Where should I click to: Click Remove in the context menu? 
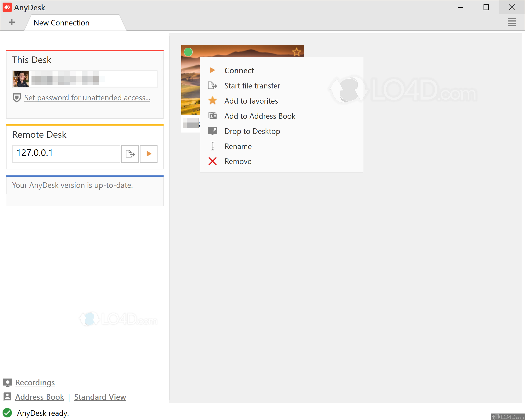[x=238, y=161]
